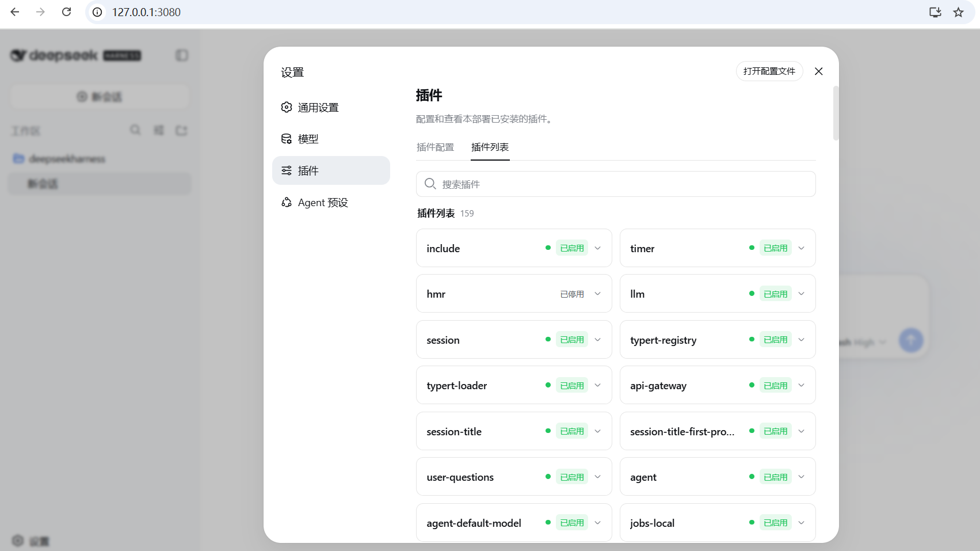Viewport: 980px width, 551px height.
Task: Open Agent 预设 section
Action: [x=331, y=202]
